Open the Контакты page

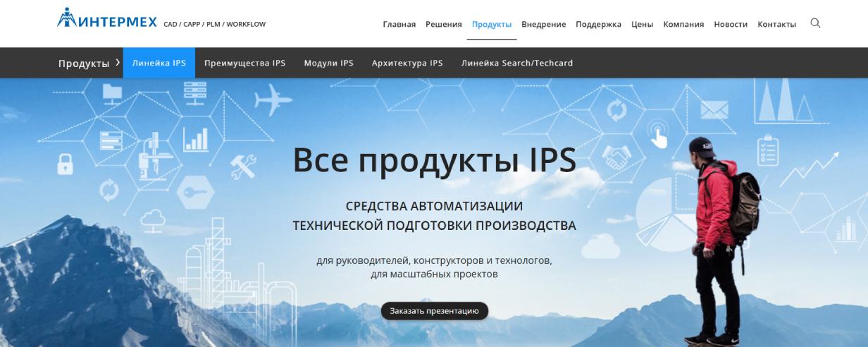(776, 24)
